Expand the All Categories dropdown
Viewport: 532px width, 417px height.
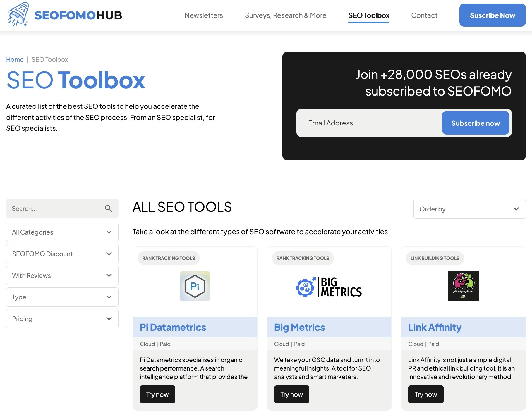tap(62, 232)
